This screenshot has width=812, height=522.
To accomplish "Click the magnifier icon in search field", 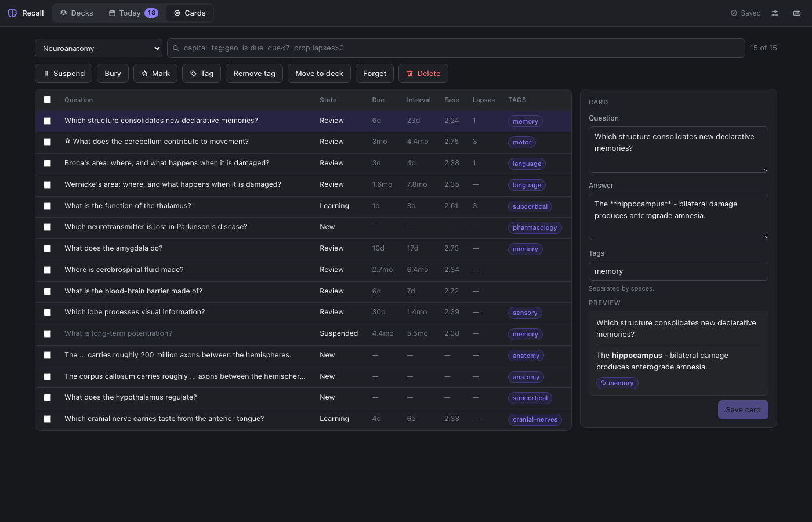I will point(176,48).
